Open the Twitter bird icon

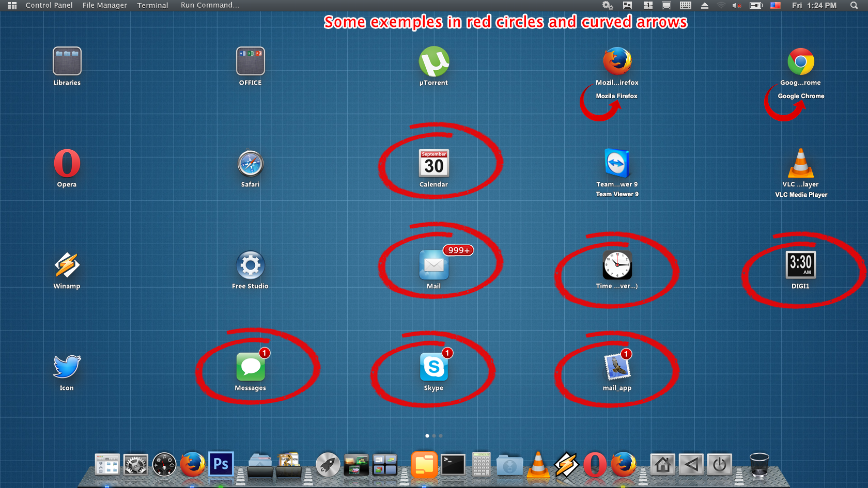67,367
